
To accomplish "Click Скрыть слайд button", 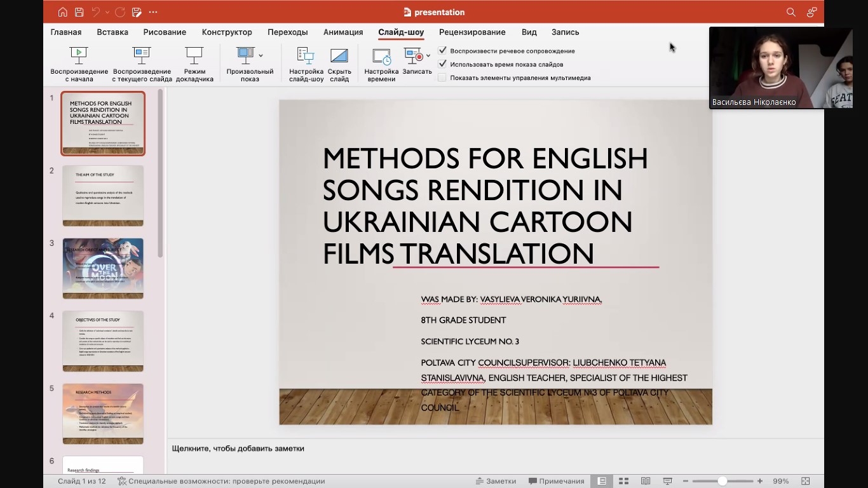I will 339,64.
